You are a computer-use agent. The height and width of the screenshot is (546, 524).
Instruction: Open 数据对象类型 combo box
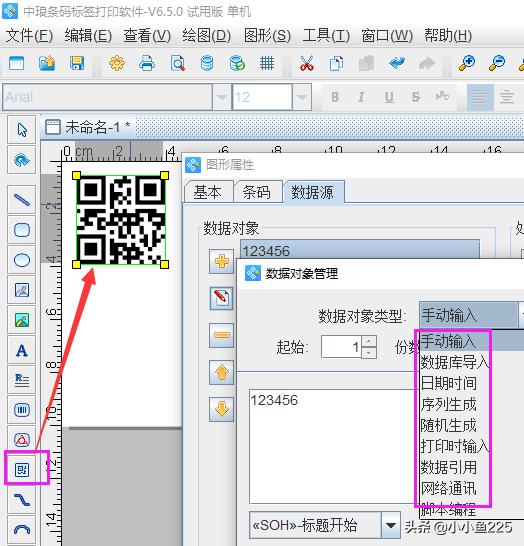[472, 315]
